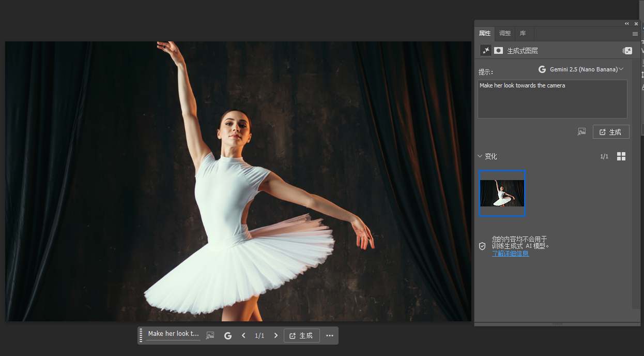This screenshot has height=356, width=644.
Task: Click reference image icon in Properties panel
Action: (x=581, y=132)
